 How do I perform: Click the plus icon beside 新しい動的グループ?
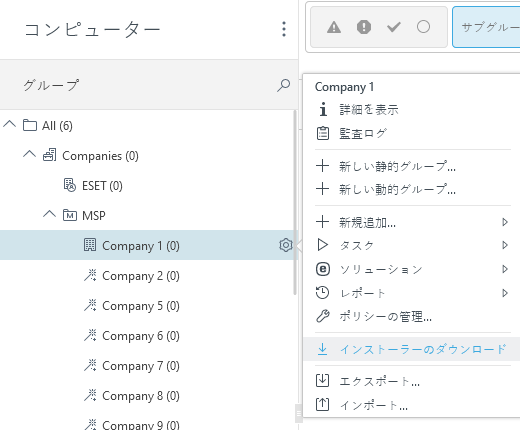coord(322,189)
